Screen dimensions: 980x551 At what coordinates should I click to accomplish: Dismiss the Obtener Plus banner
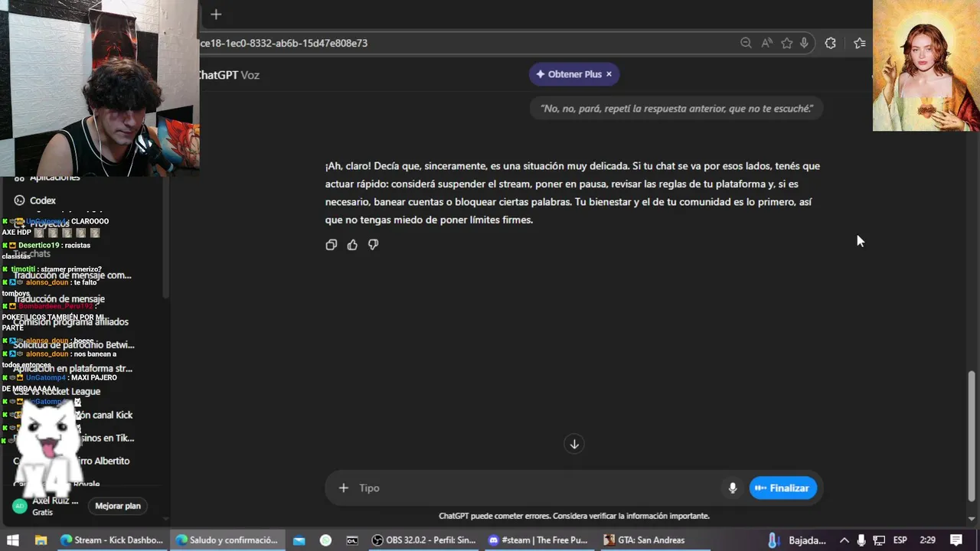tap(609, 74)
